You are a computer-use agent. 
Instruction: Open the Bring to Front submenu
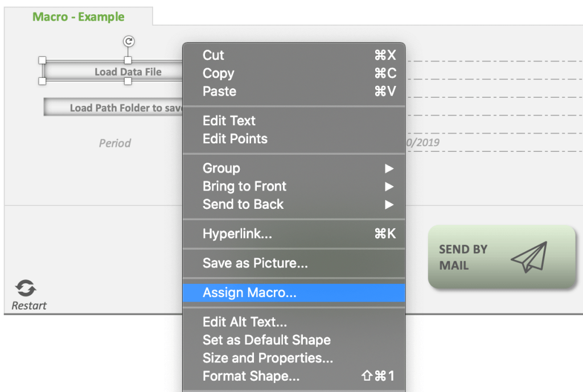(x=389, y=187)
